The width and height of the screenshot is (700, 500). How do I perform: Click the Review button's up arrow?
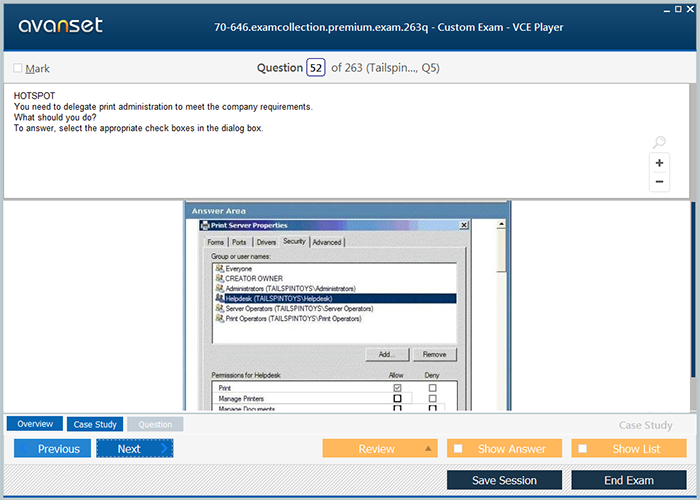click(428, 449)
